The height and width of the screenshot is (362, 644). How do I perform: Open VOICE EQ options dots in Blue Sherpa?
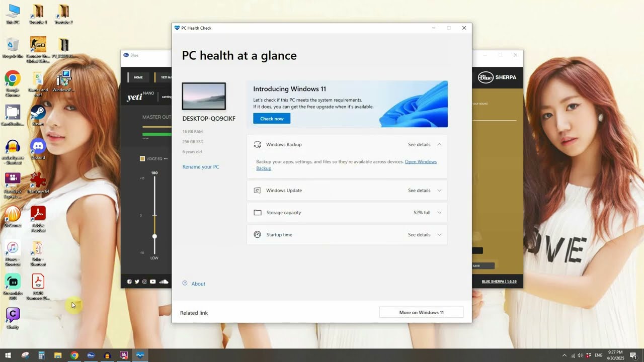click(166, 159)
